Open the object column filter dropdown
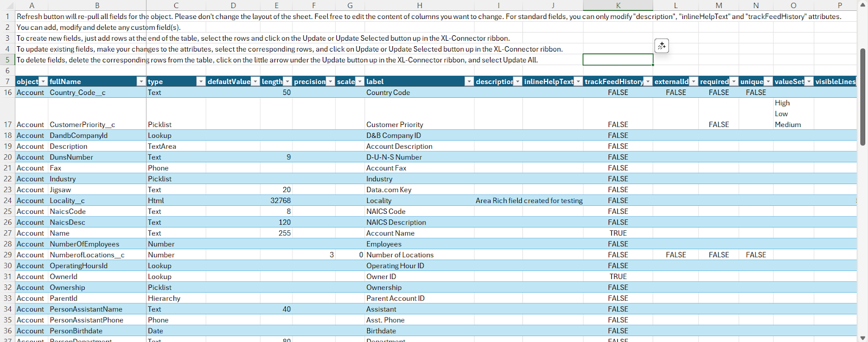The width and height of the screenshot is (868, 342). (x=43, y=81)
